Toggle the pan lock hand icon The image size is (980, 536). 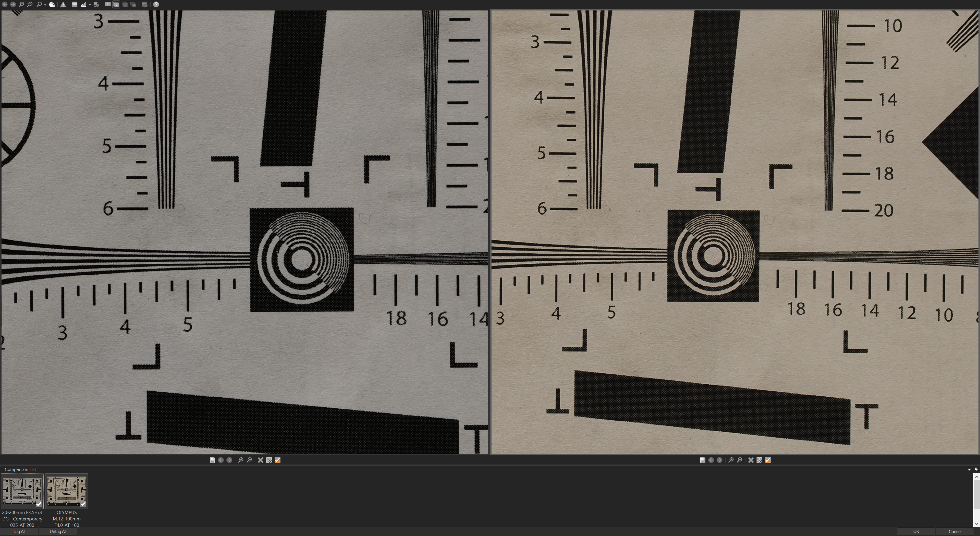pyautogui.click(x=52, y=5)
